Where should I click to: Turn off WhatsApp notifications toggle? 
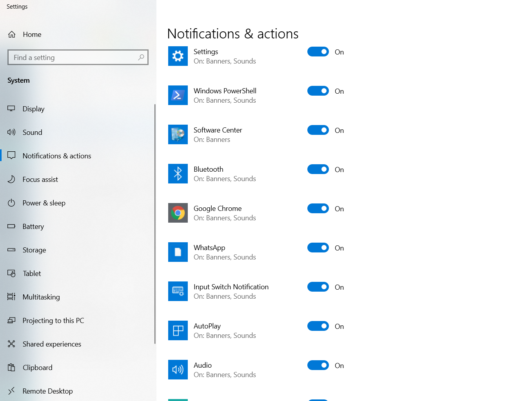pyautogui.click(x=318, y=248)
